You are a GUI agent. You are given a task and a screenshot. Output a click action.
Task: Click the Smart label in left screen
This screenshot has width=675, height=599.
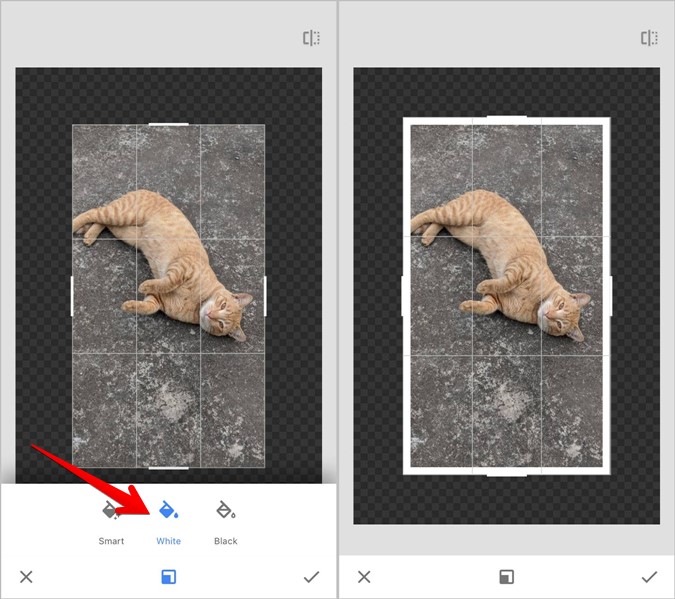point(111,541)
